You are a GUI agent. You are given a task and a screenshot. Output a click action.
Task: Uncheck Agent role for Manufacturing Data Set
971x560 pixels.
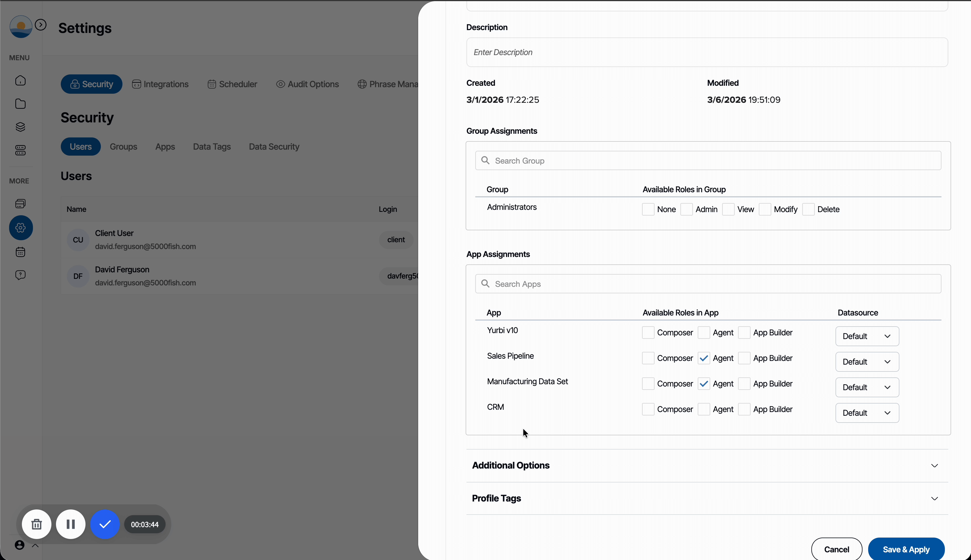704,383
